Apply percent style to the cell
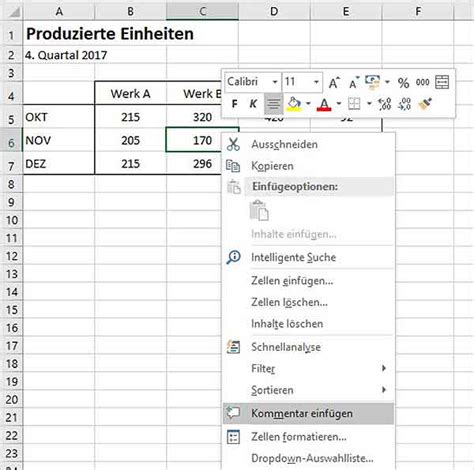 403,82
